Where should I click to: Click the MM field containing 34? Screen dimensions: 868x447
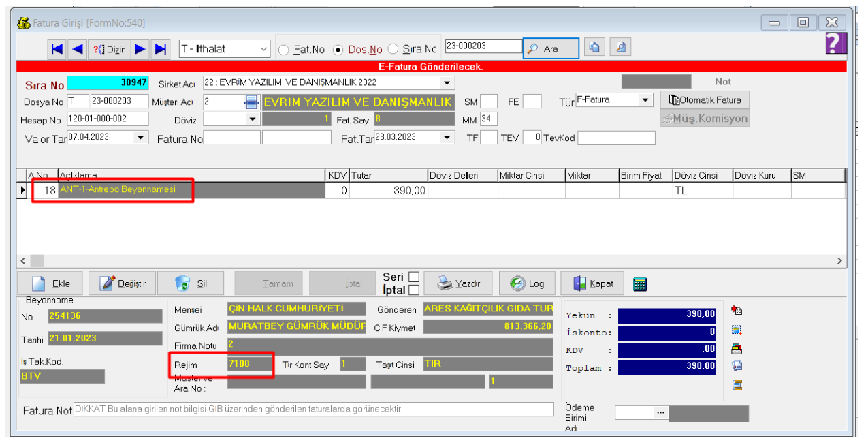click(x=488, y=119)
